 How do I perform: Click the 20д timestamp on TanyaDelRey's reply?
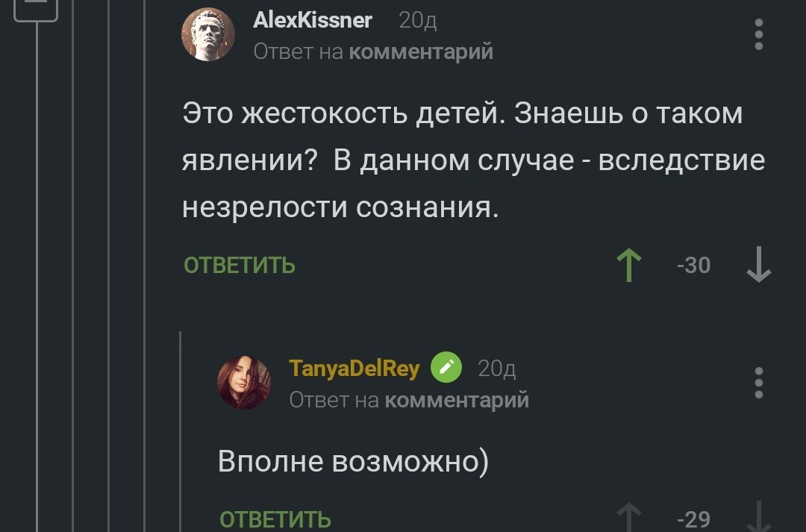coord(496,369)
